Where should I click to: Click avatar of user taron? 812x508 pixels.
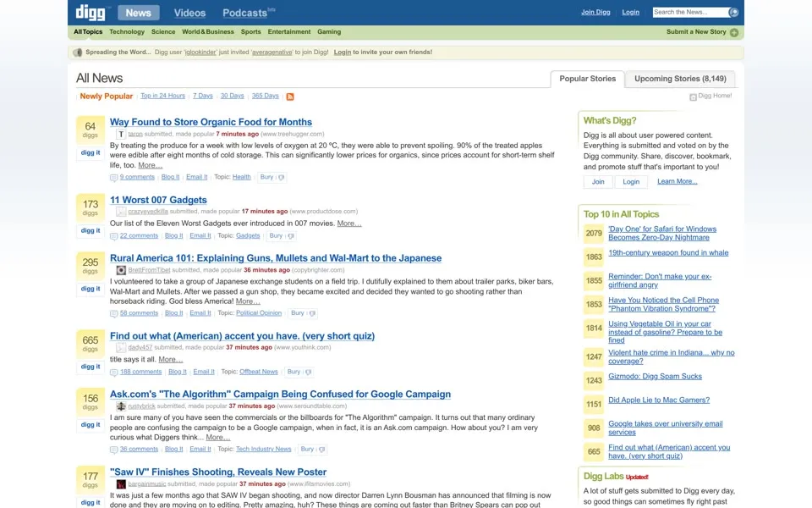click(x=121, y=135)
